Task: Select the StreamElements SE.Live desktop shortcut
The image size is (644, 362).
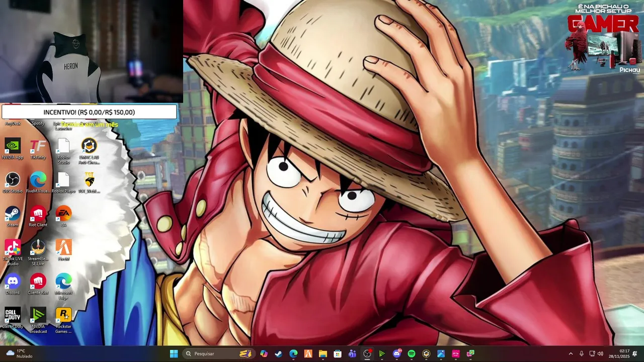Action: pos(38,252)
